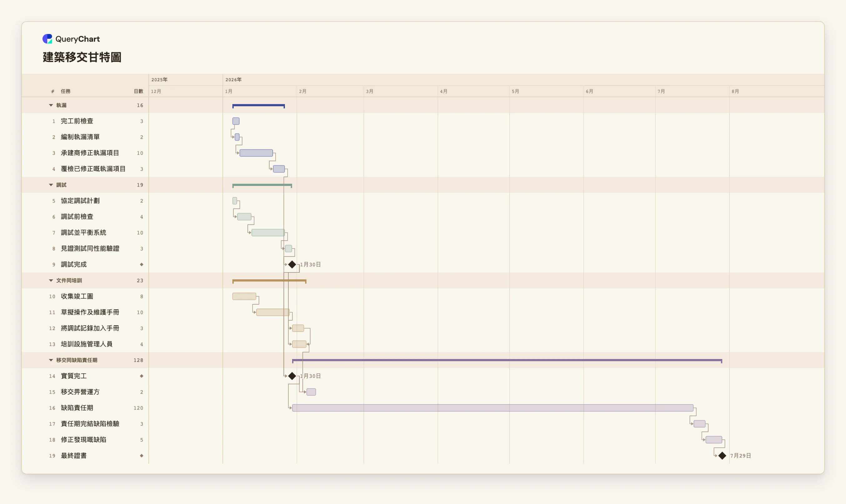Select the 草擬操作及維護手冊 Gantt bar

click(273, 312)
